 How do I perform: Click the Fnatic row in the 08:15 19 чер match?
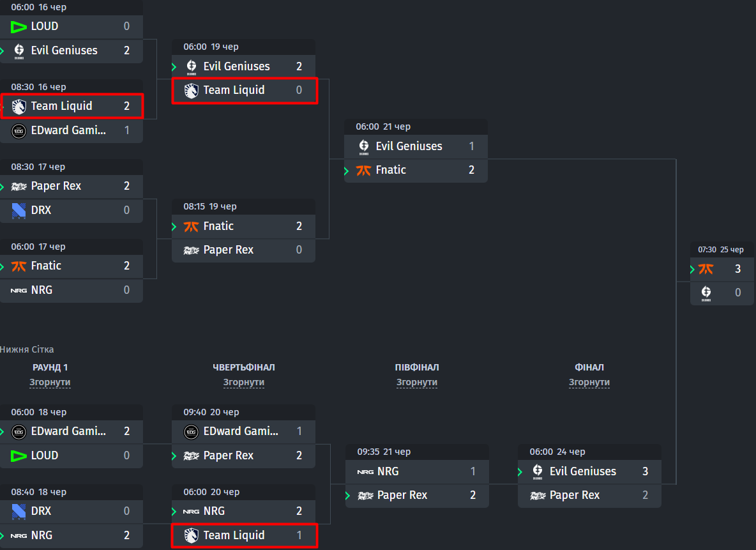pyautogui.click(x=243, y=226)
